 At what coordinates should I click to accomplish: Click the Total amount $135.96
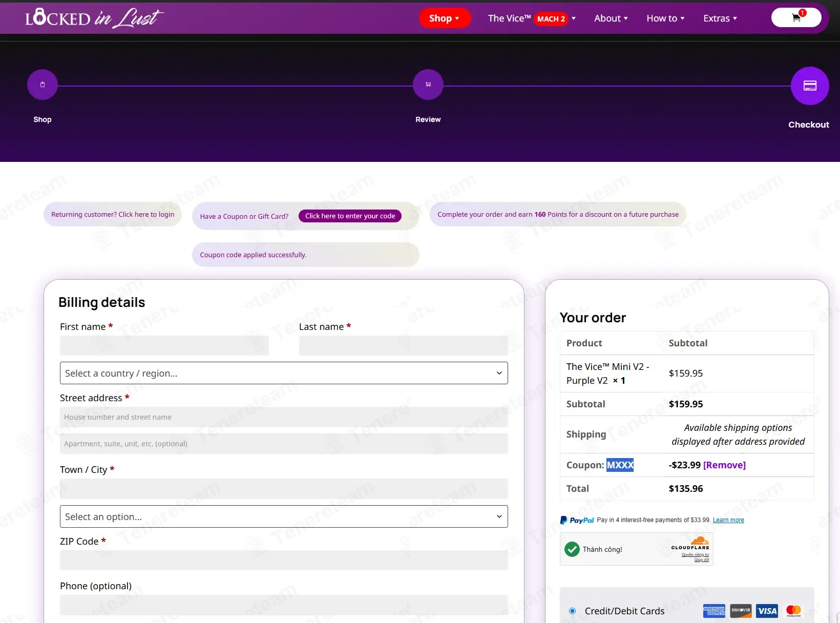pos(686,488)
